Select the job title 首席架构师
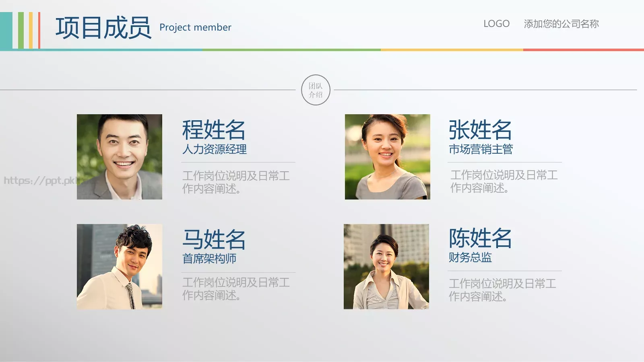Viewport: 644px width, 362px height. (209, 259)
